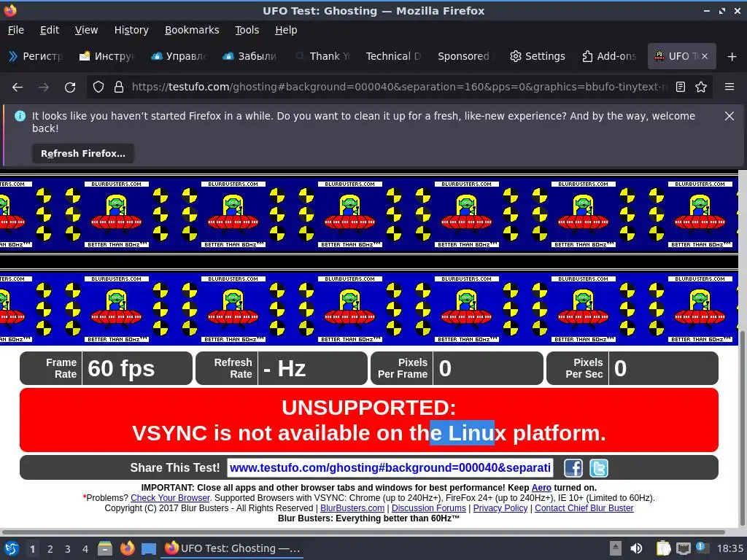Screen dimensions: 747x560
Task: Open the View menu
Action: coord(86,30)
